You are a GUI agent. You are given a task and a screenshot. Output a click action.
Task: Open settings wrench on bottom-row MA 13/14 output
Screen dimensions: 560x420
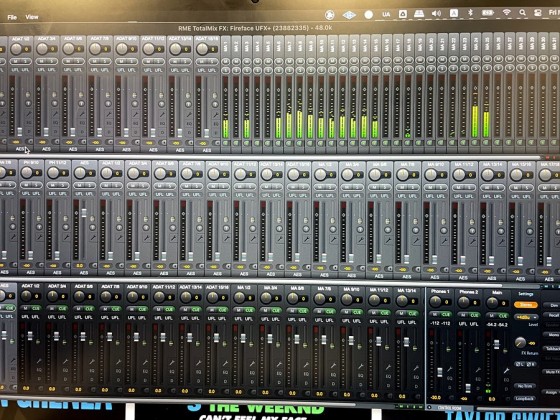point(416,367)
